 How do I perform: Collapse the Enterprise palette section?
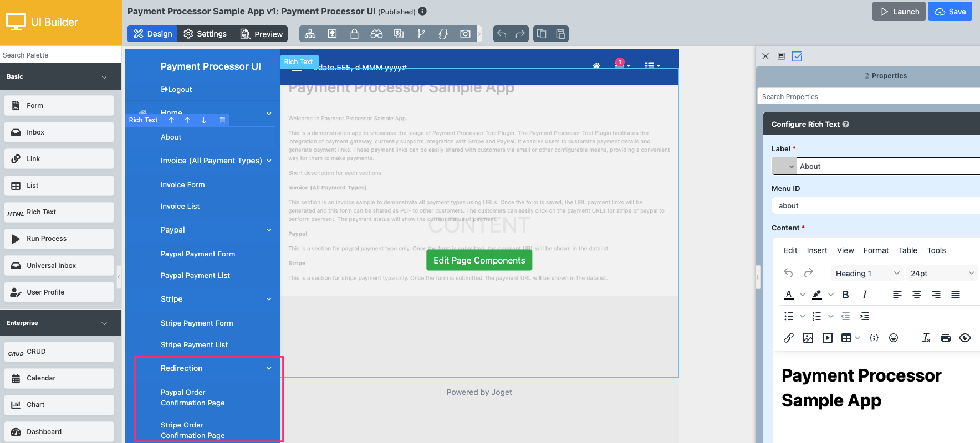pos(104,323)
